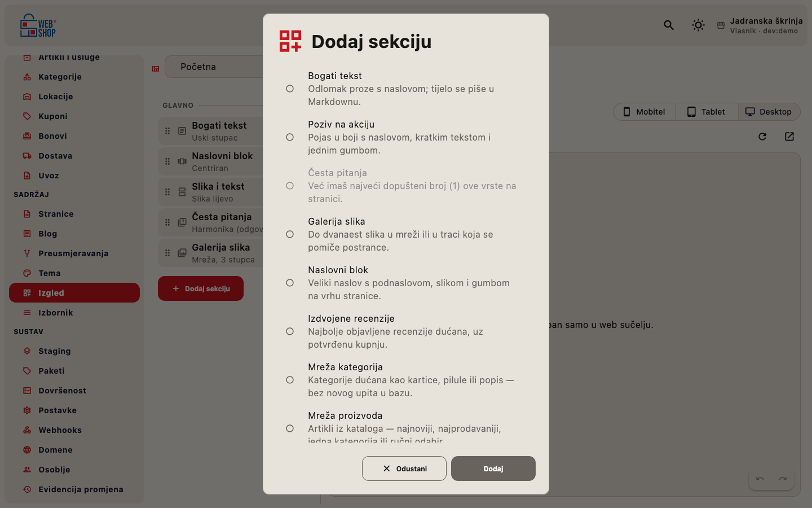Viewport: 812px width, 508px height.
Task: Click drag handle of Bogati tekst section
Action: [x=167, y=131]
